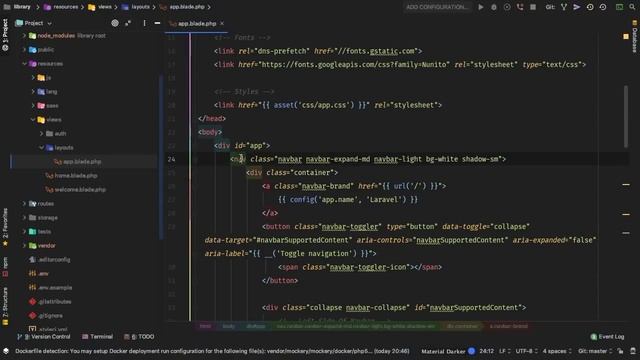The image size is (640, 360).
Task: Click the views breadcrumb in navigation bar
Action: pyautogui.click(x=100, y=7)
